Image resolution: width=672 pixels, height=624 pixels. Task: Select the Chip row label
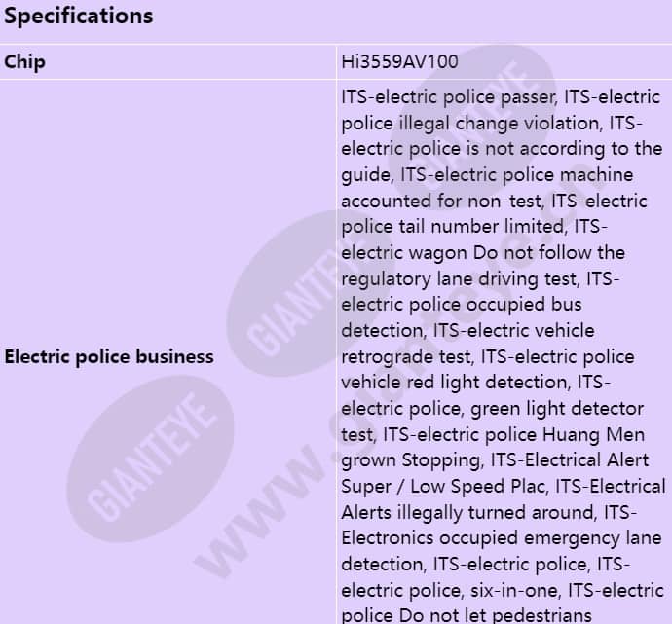[24, 62]
